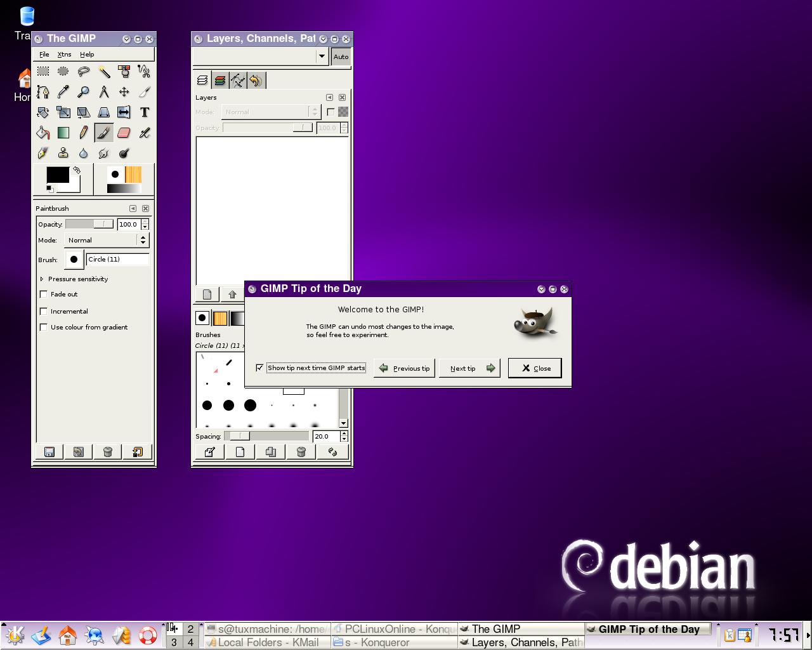Close the Tip of the Day dialog
Image resolution: width=812 pixels, height=650 pixels.
coord(535,368)
